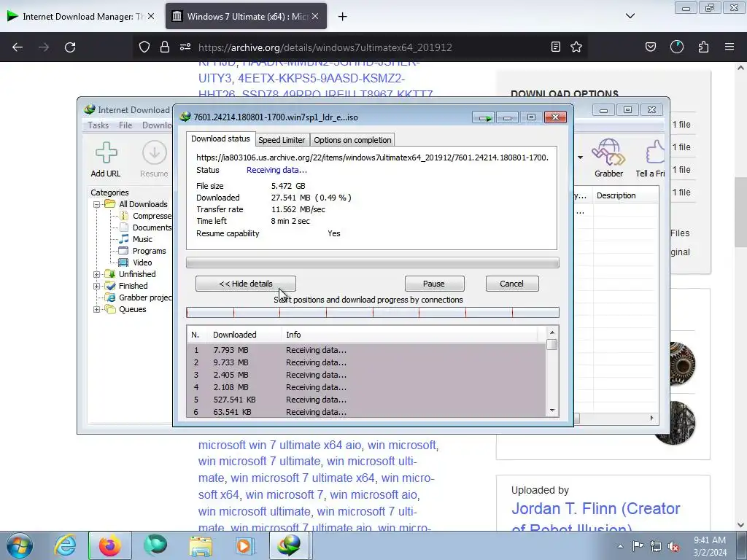Select the Programs category in the tree
Viewport: 747px width, 560px height.
(x=149, y=251)
